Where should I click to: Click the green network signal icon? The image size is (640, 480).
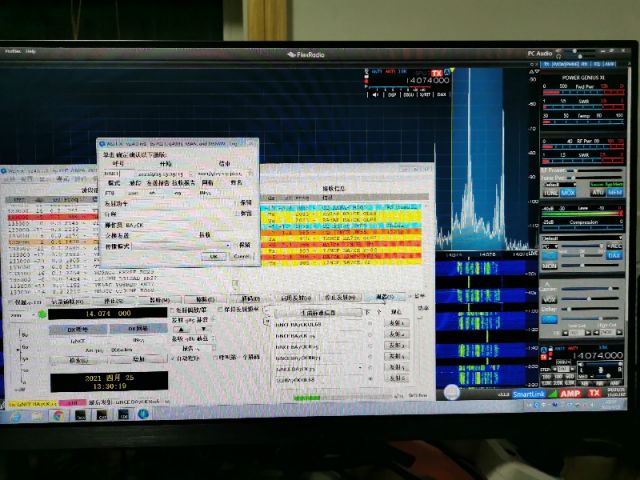point(552,393)
